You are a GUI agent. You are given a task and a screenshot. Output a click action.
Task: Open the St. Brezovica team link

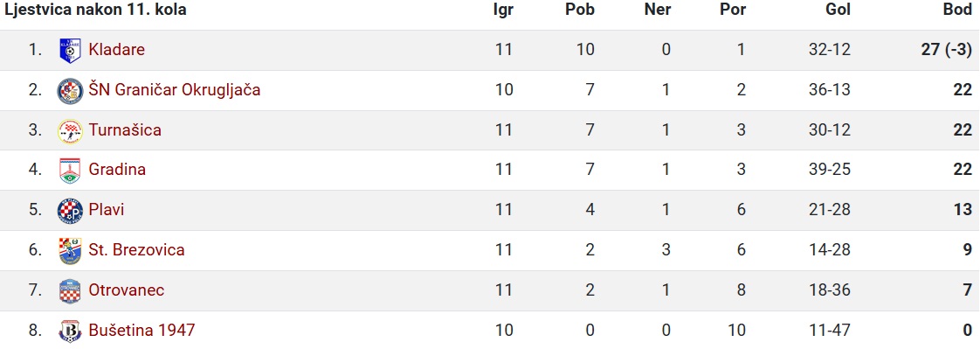[137, 250]
